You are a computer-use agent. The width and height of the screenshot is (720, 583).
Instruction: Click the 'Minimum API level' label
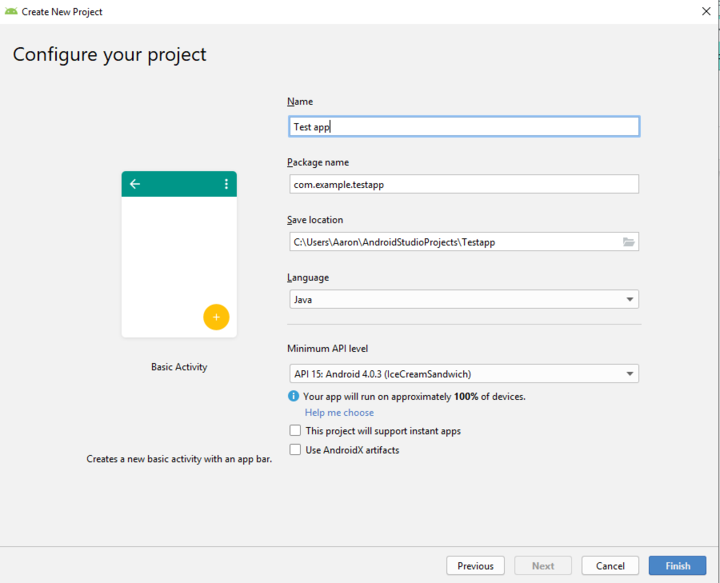click(x=327, y=348)
